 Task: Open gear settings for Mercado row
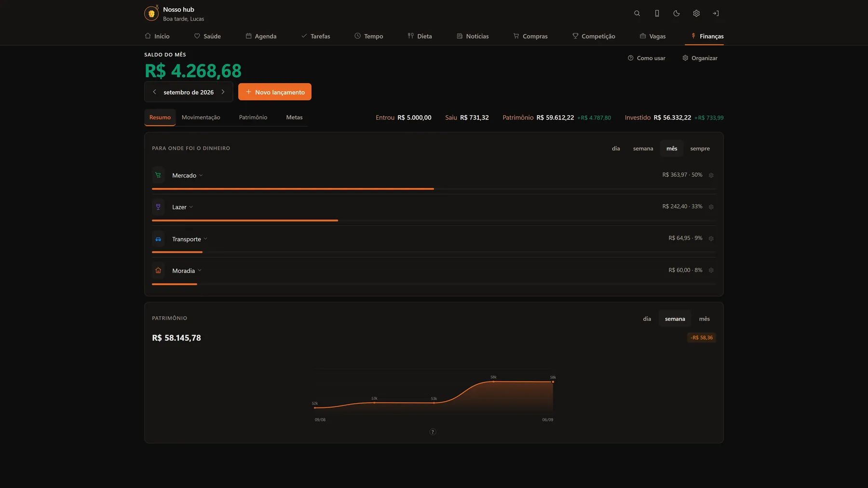[x=711, y=176]
